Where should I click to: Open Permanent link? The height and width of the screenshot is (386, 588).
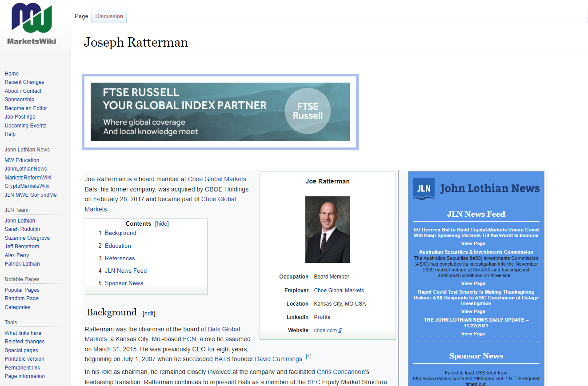23,368
